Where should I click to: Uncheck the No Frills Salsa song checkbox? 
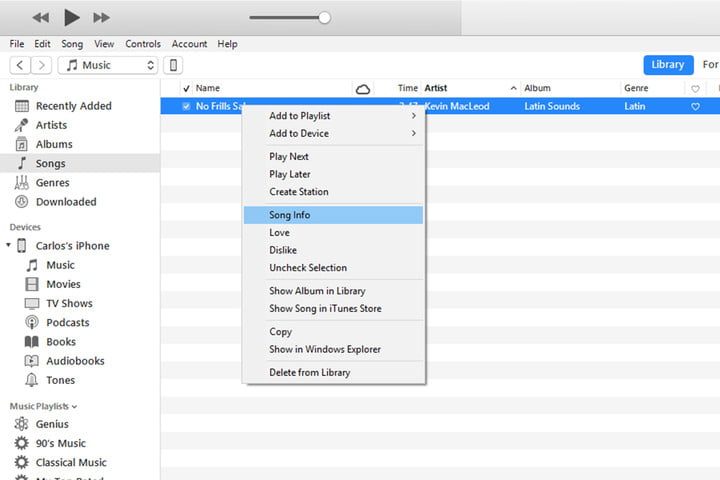(x=186, y=107)
